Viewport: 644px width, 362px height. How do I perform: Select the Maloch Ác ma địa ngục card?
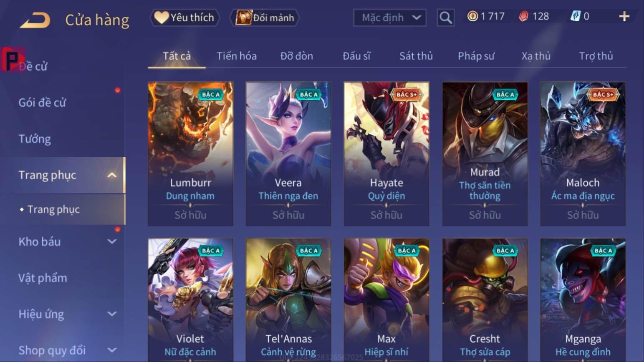tap(583, 154)
